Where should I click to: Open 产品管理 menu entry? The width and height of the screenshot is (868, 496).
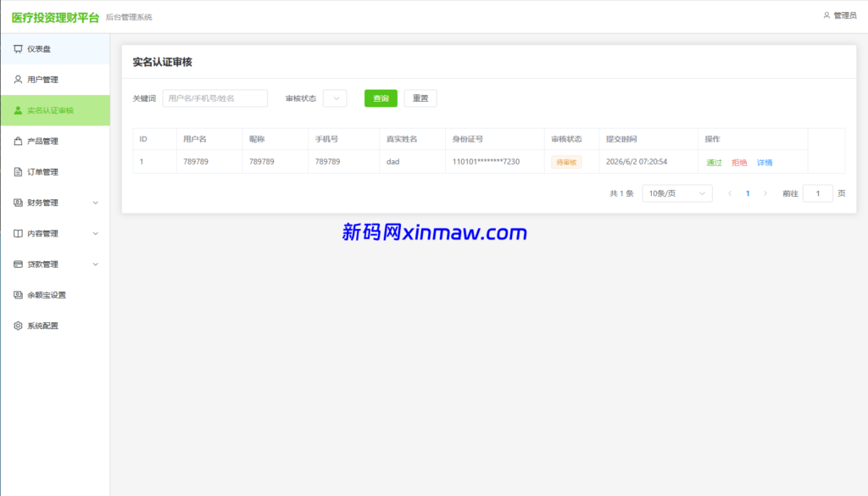[x=55, y=141]
